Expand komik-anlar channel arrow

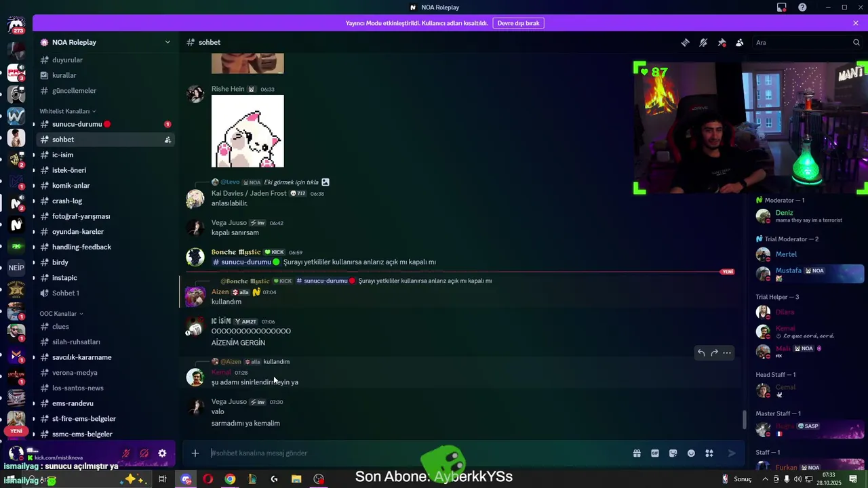(x=34, y=186)
